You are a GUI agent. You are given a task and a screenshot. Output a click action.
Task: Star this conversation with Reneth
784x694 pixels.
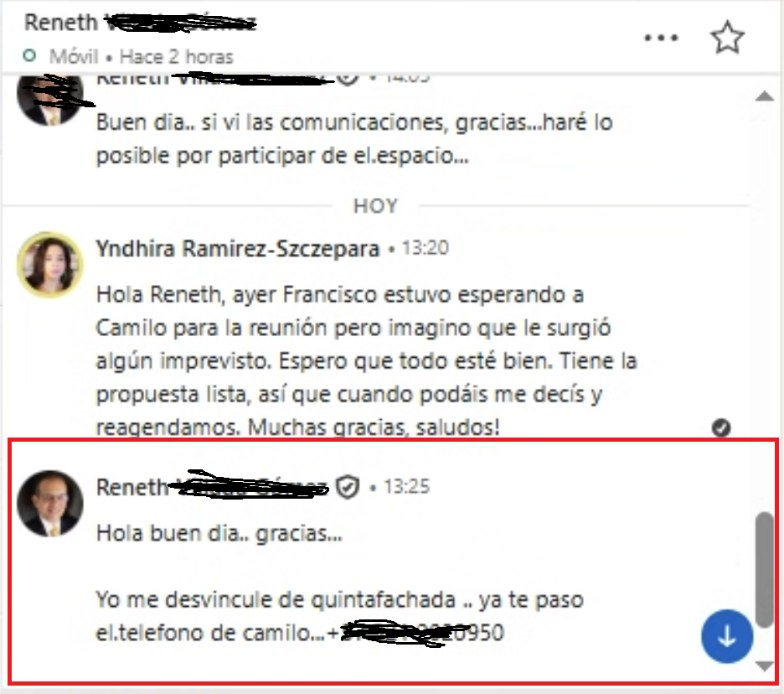click(x=727, y=37)
